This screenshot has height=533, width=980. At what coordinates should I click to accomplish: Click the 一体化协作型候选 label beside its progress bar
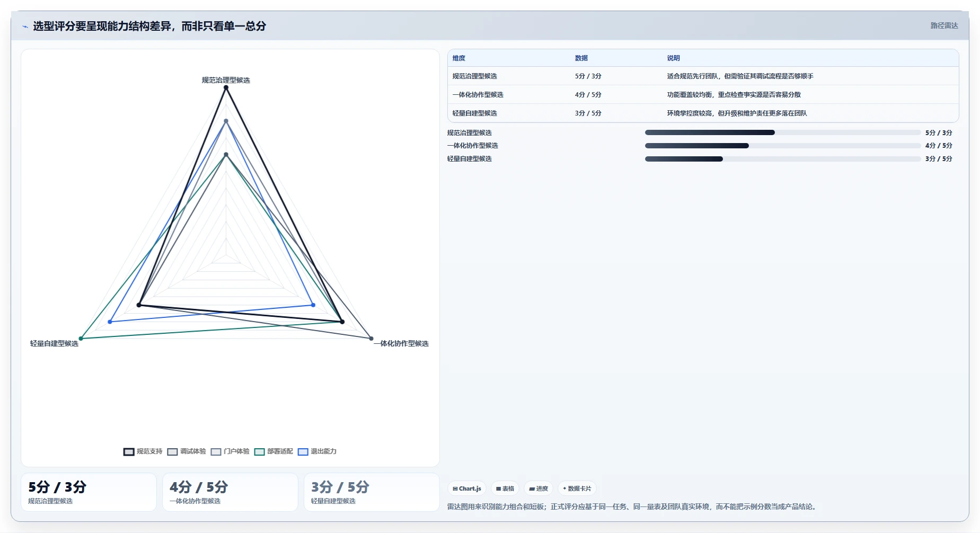pos(473,146)
